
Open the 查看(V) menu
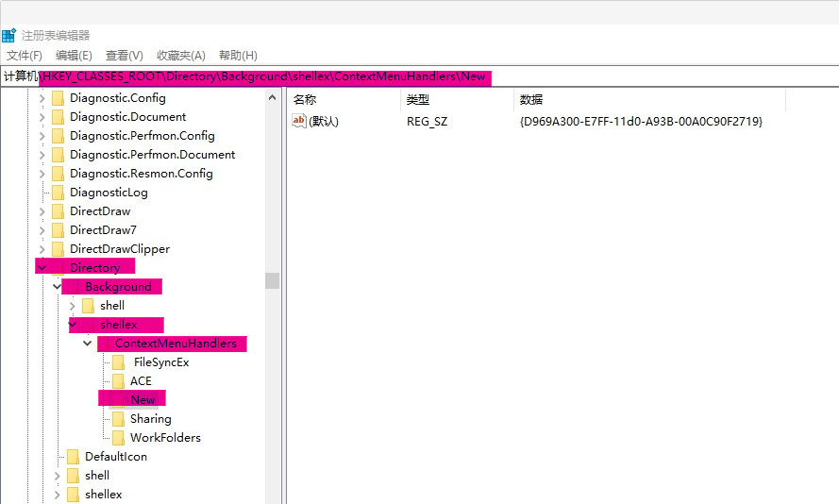(x=124, y=56)
